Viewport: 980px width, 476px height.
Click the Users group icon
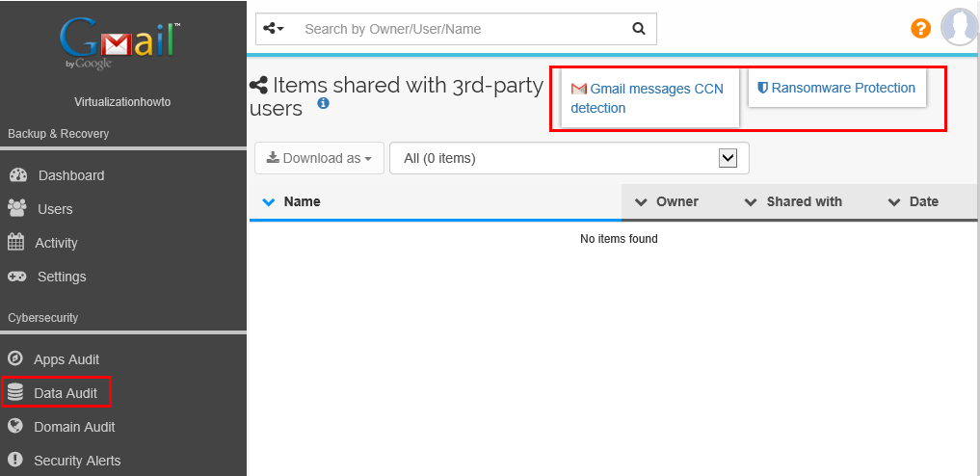17,208
